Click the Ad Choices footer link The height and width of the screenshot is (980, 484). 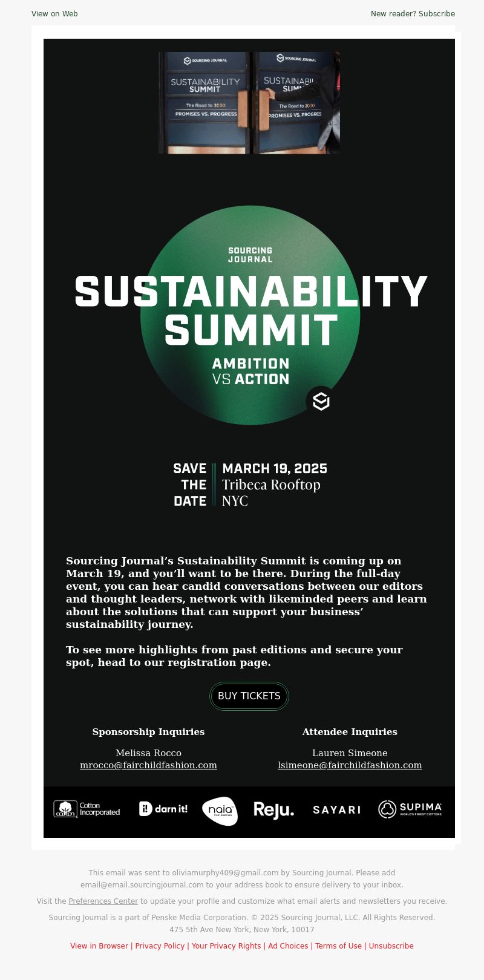(288, 946)
